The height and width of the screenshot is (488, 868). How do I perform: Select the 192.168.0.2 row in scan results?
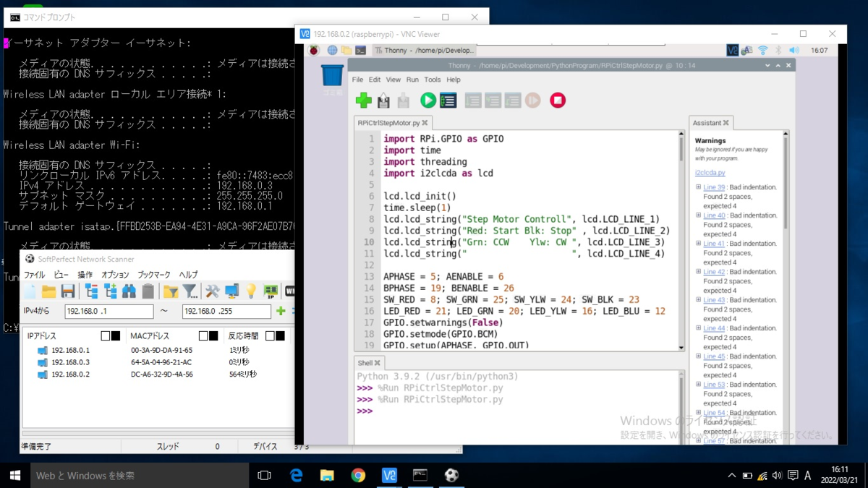tap(159, 374)
